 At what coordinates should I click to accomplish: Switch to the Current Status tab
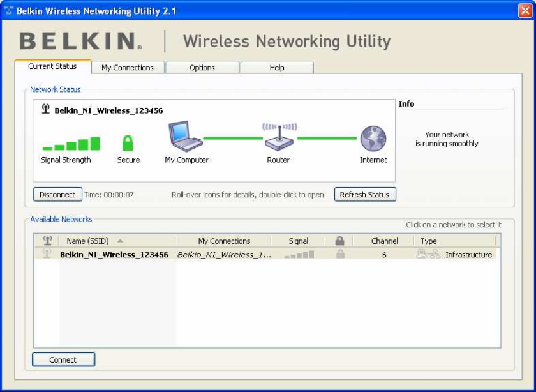pos(52,66)
